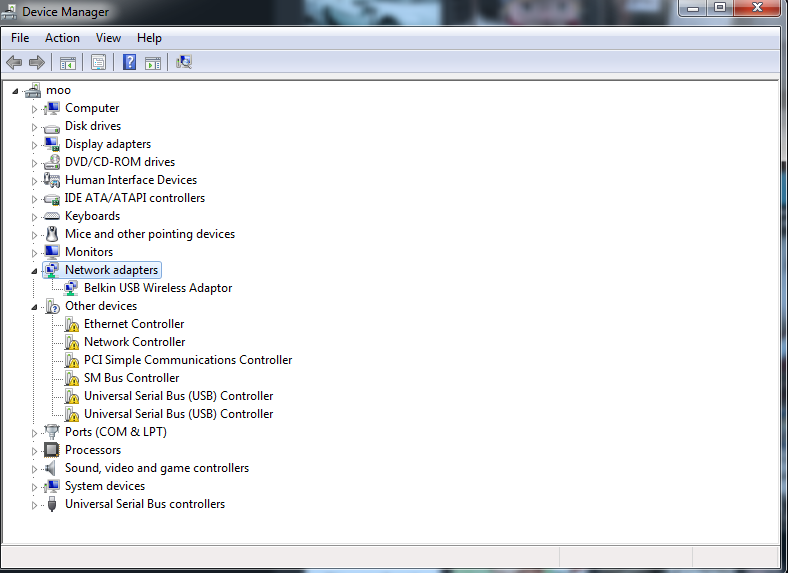Select the Network adapters label

[x=112, y=270]
